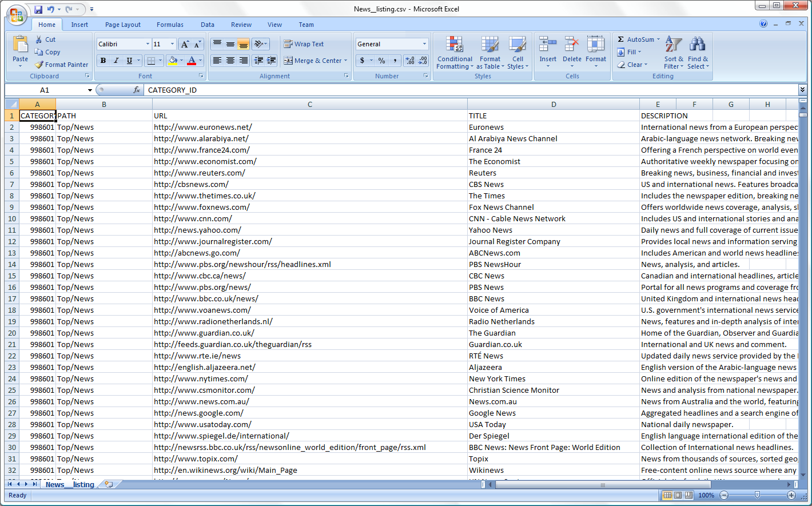Viewport: 812px width, 506px height.
Task: Expand the Fill dropdown
Action: [639, 52]
